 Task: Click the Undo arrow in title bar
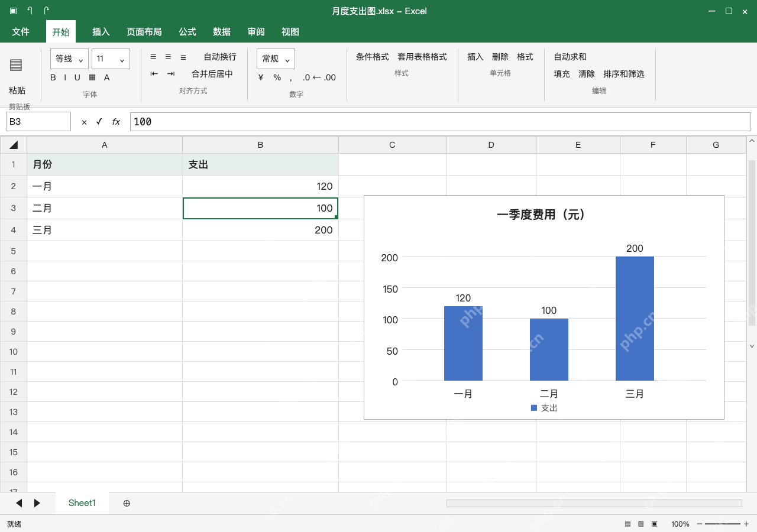coord(30,11)
